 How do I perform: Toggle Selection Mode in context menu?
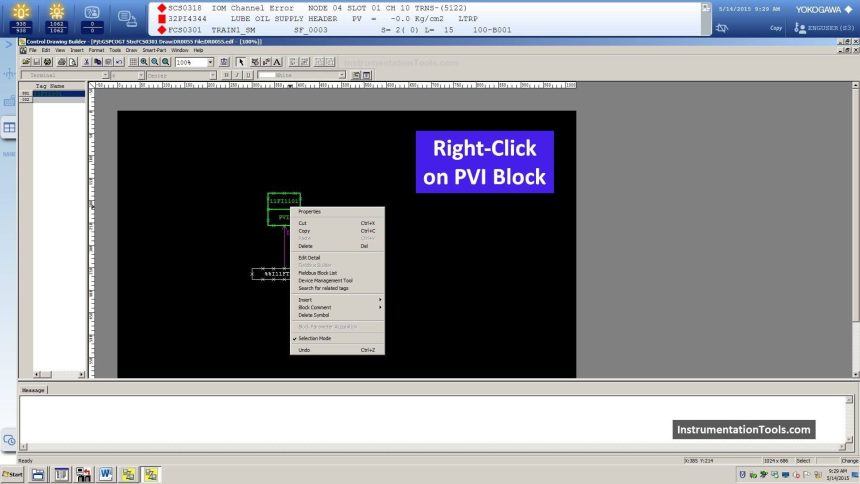314,338
